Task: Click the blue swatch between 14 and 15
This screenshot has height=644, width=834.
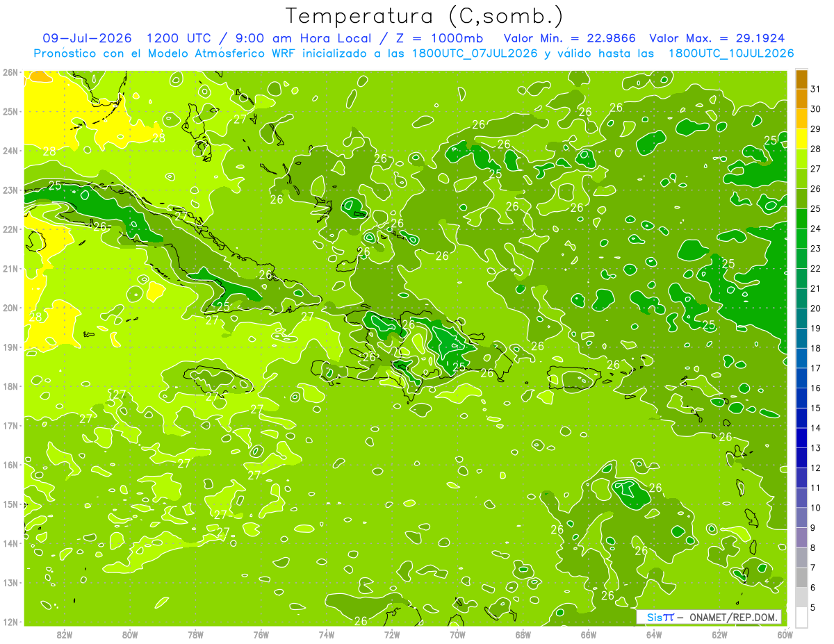Action: 801,418
